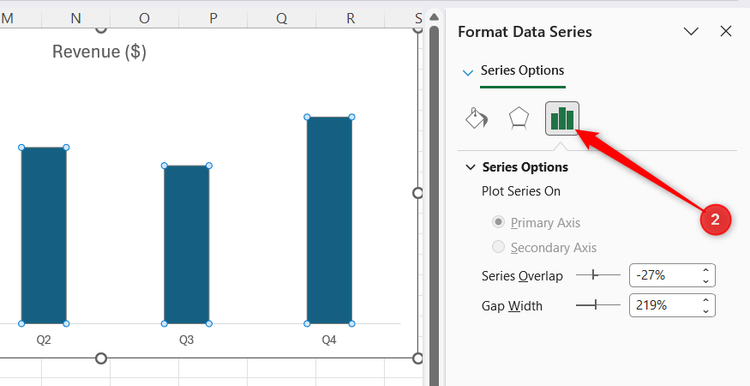Image resolution: width=750 pixels, height=386 pixels.
Task: Click the Plot Series On label
Action: [521, 191]
